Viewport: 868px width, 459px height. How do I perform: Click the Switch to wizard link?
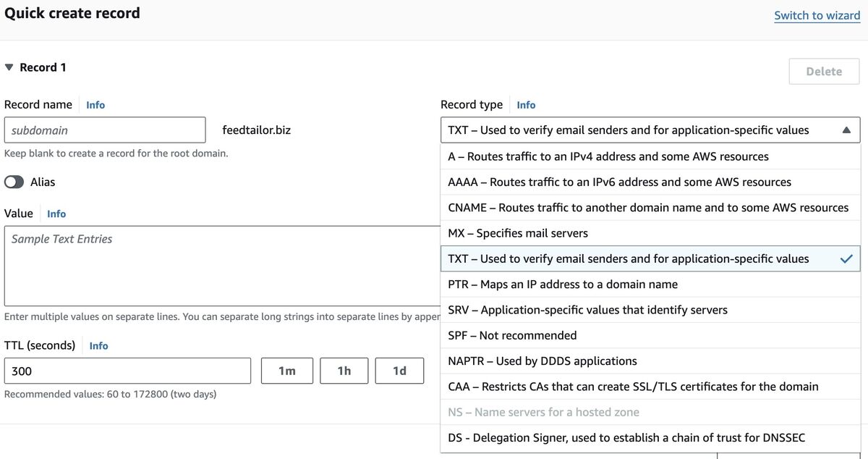817,15
